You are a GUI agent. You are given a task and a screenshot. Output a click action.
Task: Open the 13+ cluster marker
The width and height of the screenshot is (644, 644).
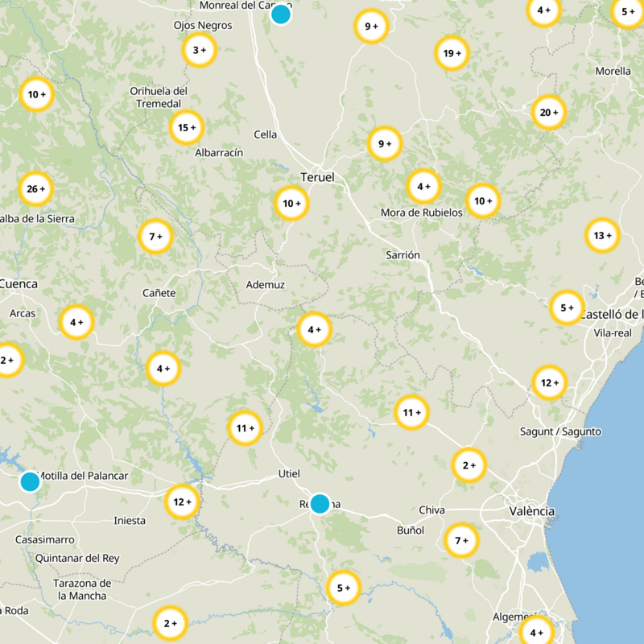[602, 236]
